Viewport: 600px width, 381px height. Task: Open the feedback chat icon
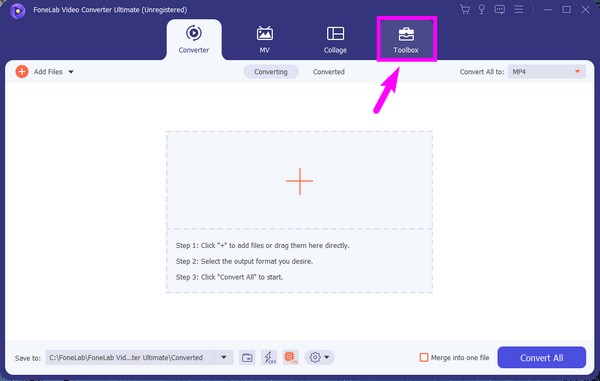point(499,9)
